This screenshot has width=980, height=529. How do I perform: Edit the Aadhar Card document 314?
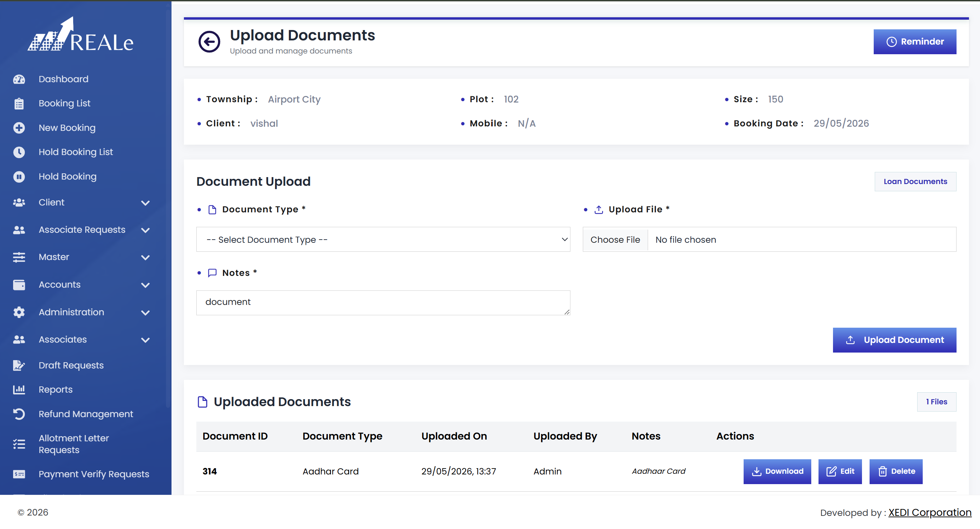pyautogui.click(x=840, y=472)
